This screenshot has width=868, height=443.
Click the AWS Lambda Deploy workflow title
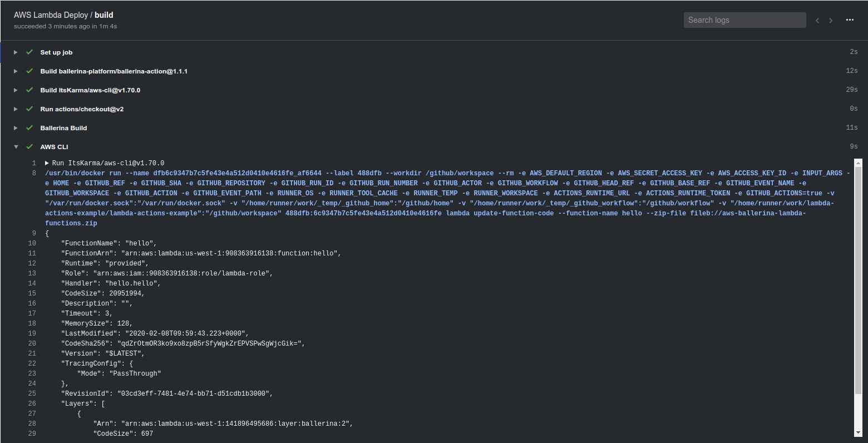click(51, 15)
